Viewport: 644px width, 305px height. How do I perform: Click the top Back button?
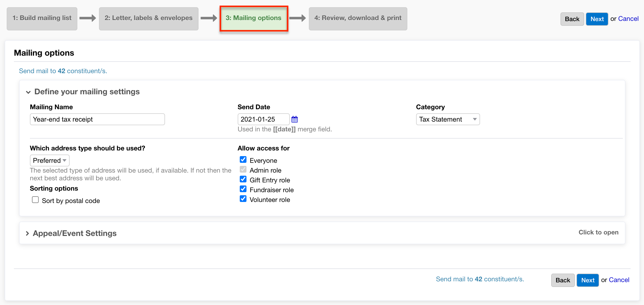point(572,19)
